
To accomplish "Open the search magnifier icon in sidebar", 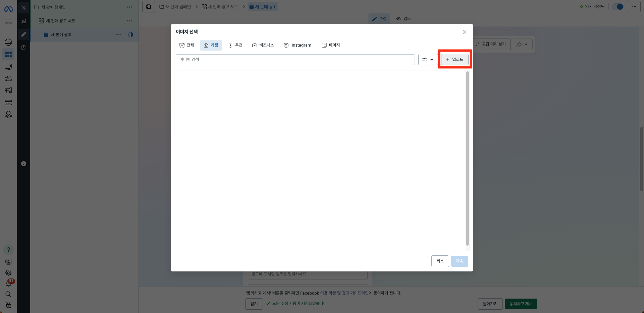I will coord(8,294).
